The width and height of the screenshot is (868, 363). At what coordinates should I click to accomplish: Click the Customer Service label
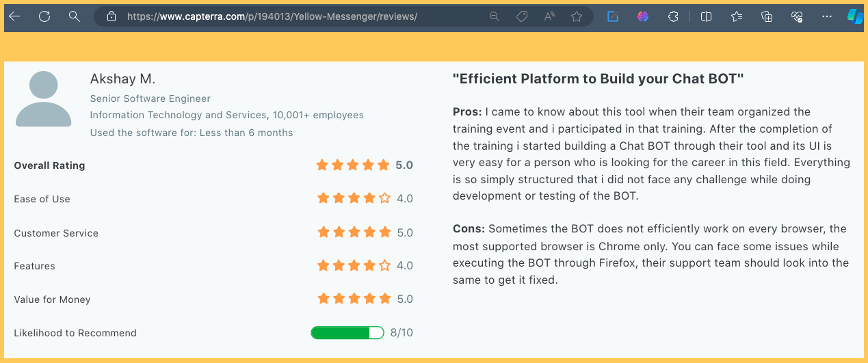56,233
